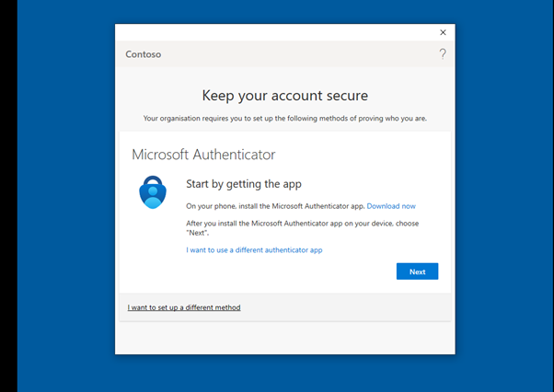Click the empty grey footer below the method link
Image resolution: width=554 pixels, height=392 pixels.
[x=285, y=338]
